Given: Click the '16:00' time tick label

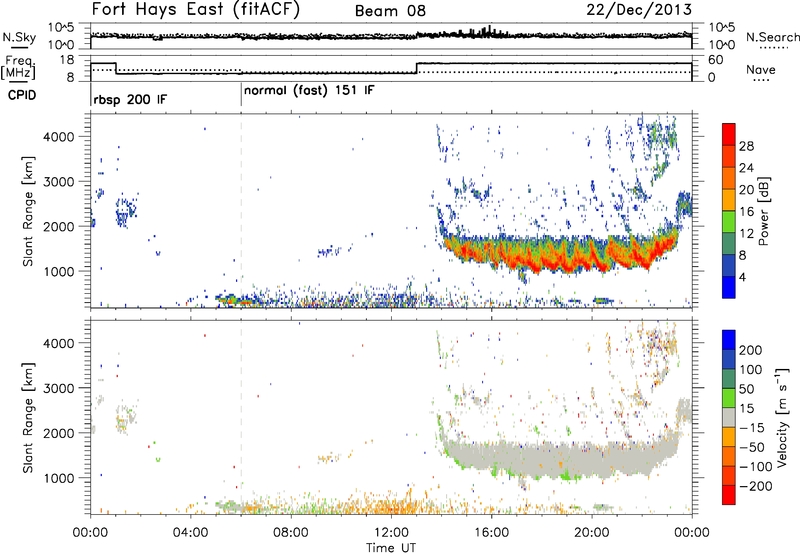Looking at the screenshot, I should [x=491, y=533].
